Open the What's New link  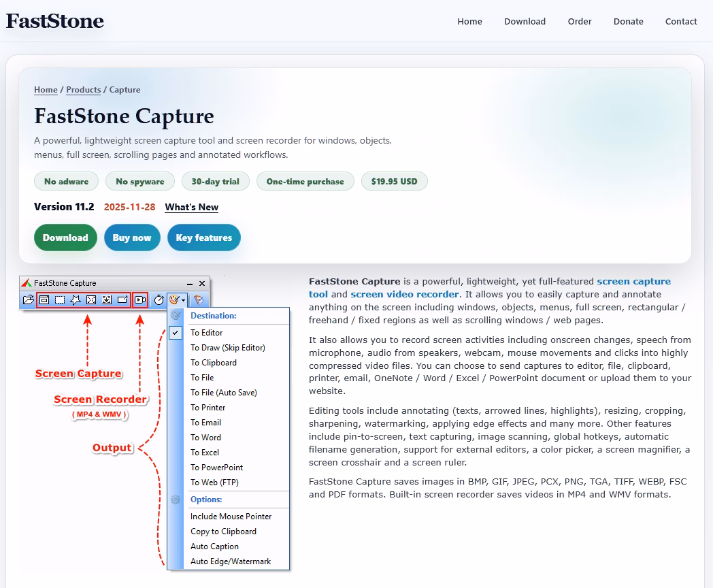point(191,207)
